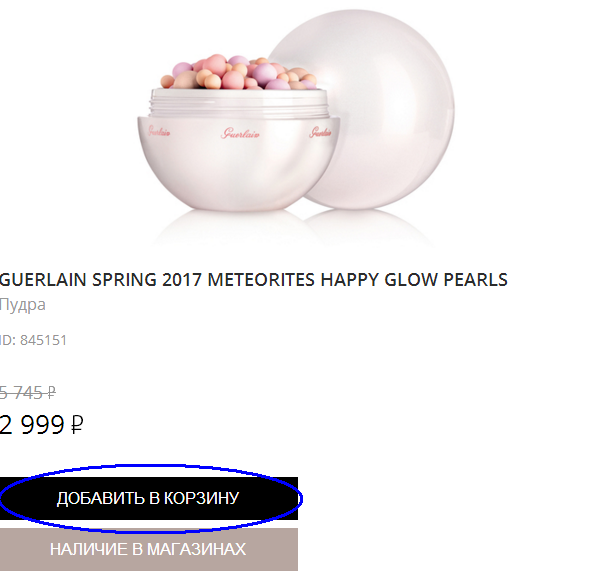Click the ruble sign beside 2 999
The image size is (612, 571).
pyautogui.click(x=76, y=425)
